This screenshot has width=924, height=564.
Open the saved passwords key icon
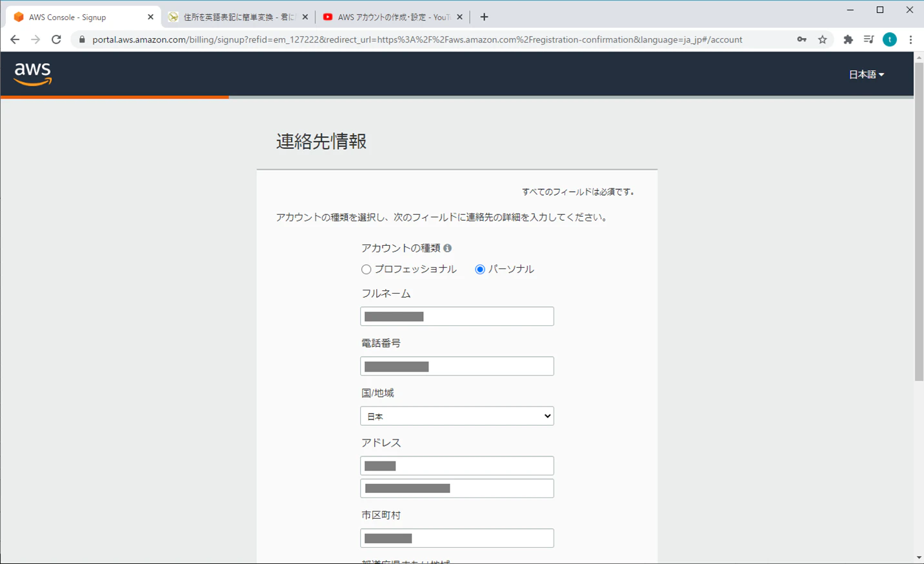point(801,39)
